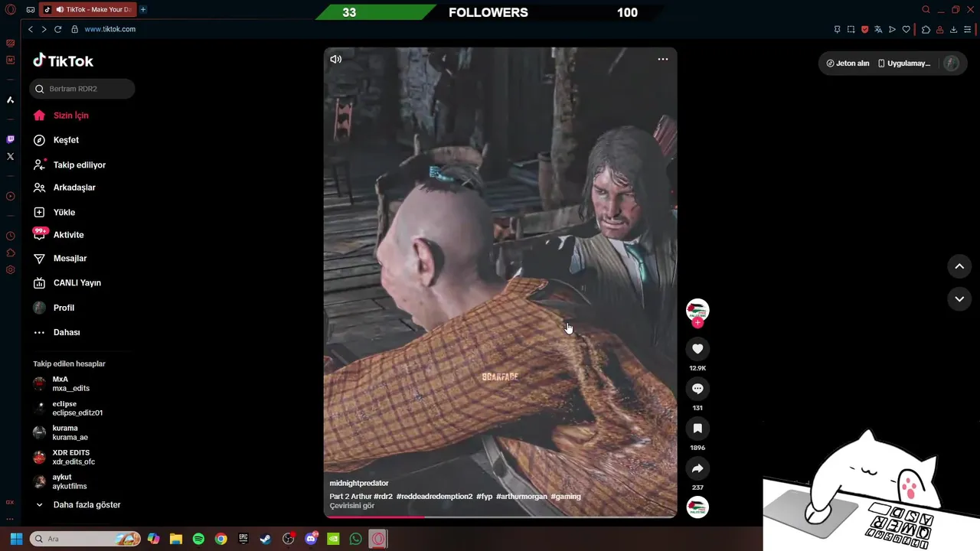The width and height of the screenshot is (980, 551).
Task: Click the #arthurmorgan hashtag
Action: tap(521, 497)
